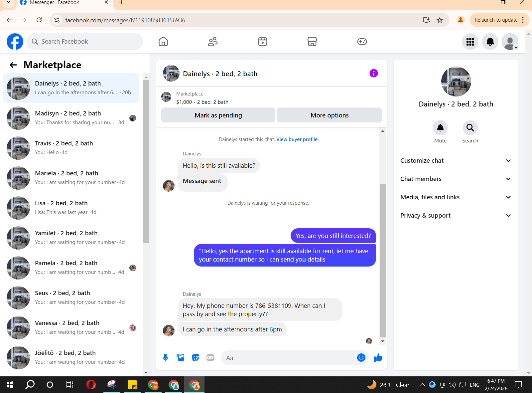
Task: Record a voice clip microphone icon
Action: 165,358
